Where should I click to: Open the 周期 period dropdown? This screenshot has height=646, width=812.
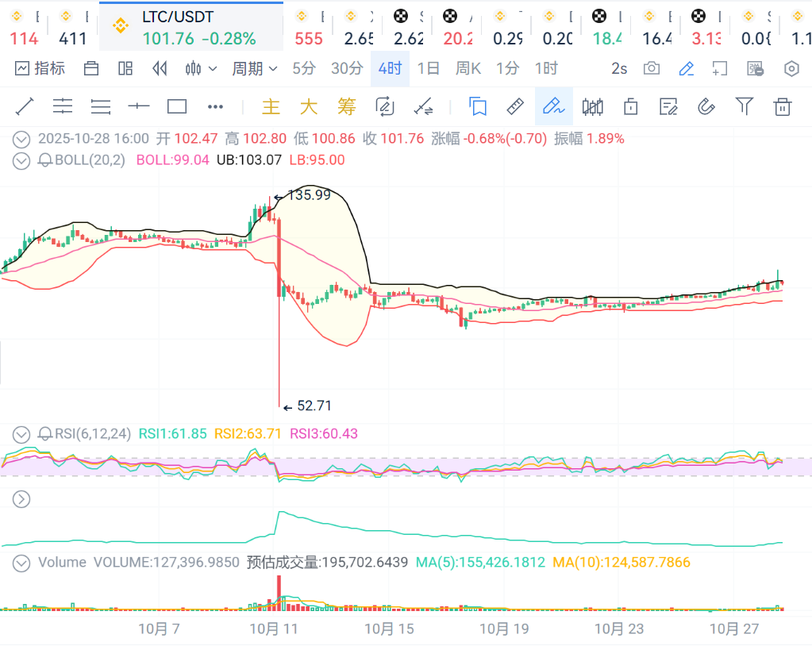pos(254,69)
